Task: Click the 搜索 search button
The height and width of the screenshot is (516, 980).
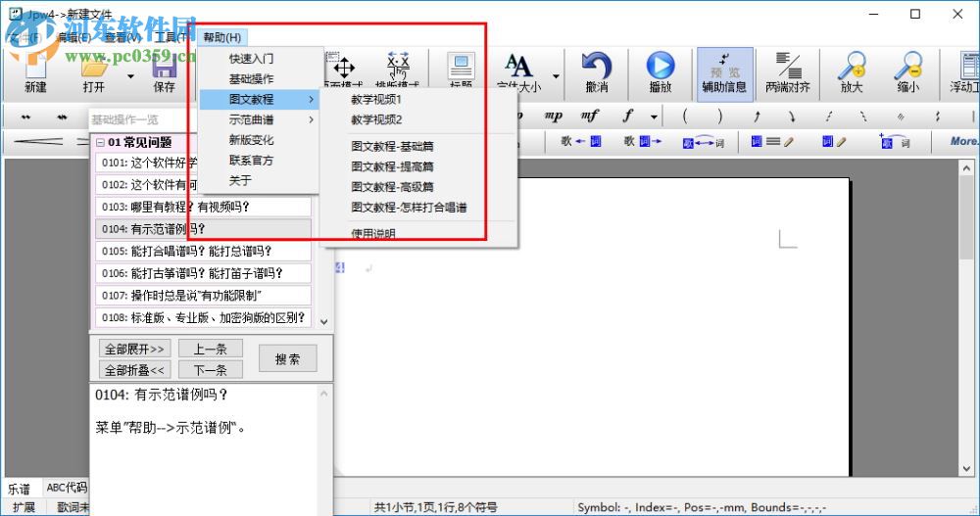Action: [287, 358]
